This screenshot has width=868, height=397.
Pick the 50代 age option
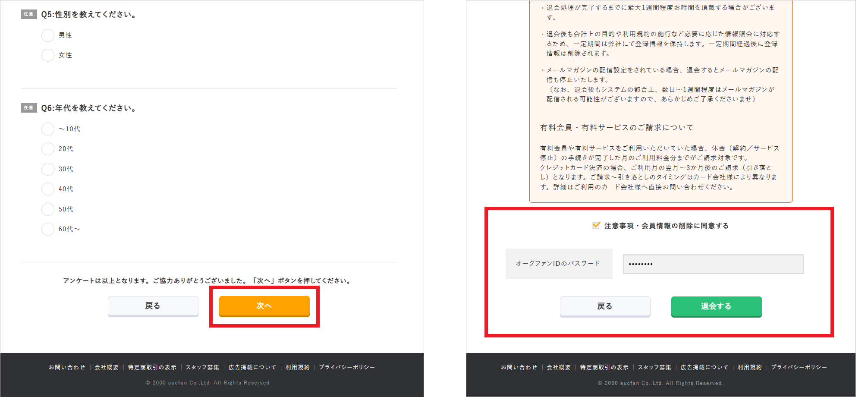(x=47, y=209)
